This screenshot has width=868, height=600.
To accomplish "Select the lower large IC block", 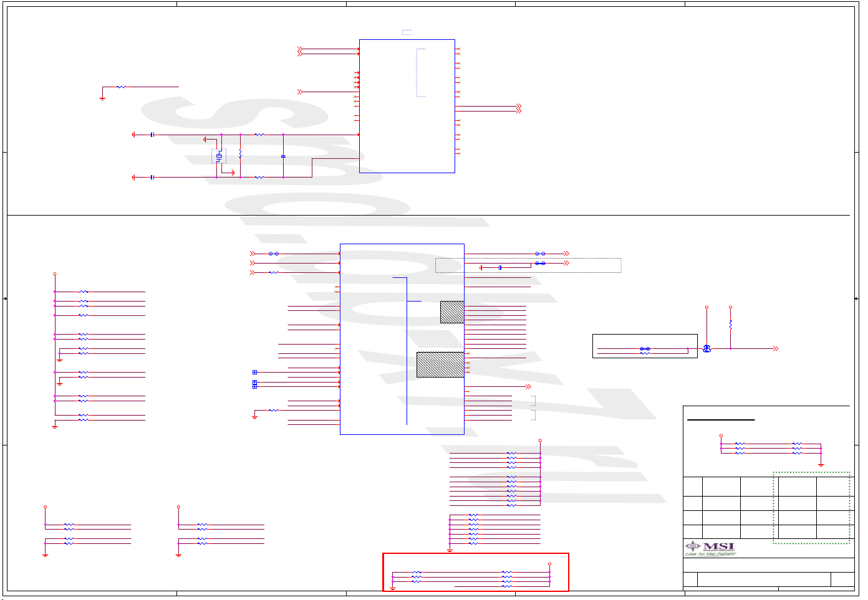I will pos(402,339).
